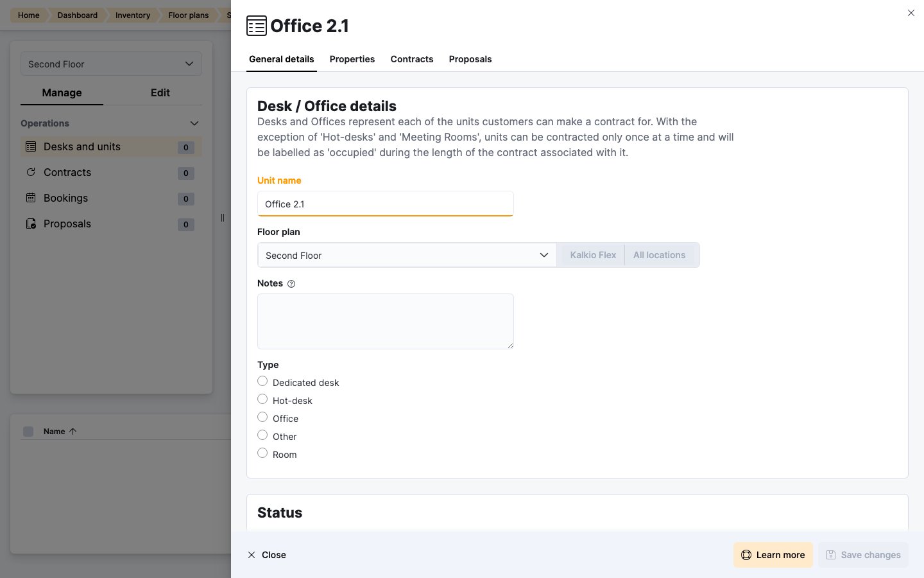Click the Close button at bottom left
Viewport: 924px width, 578px height.
[x=267, y=555]
